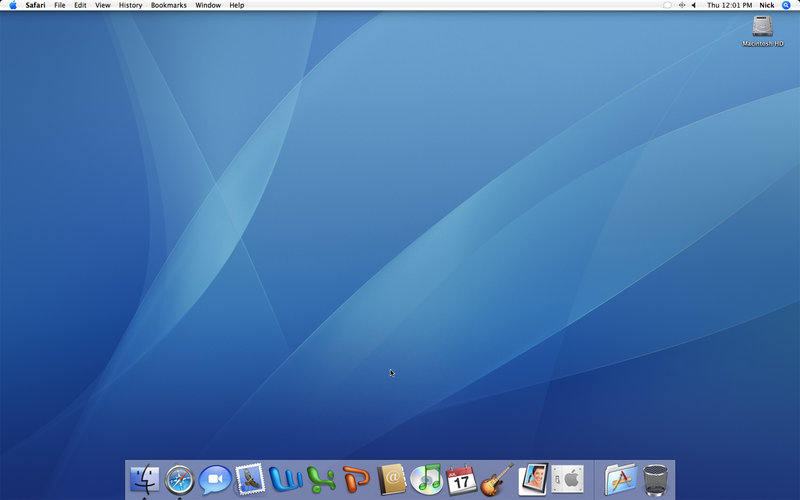Viewport: 800px width, 500px height.
Task: Open the Bookmarks menu
Action: point(169,5)
